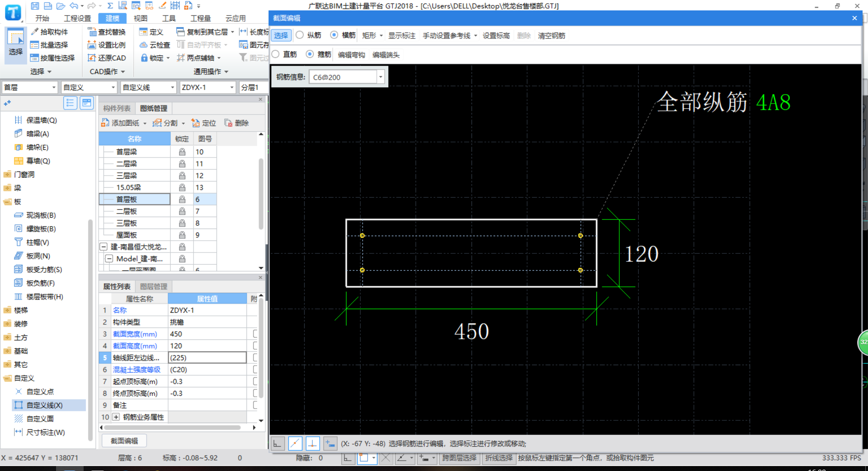Click 拾取构件 eyedropper tool

(x=49, y=32)
